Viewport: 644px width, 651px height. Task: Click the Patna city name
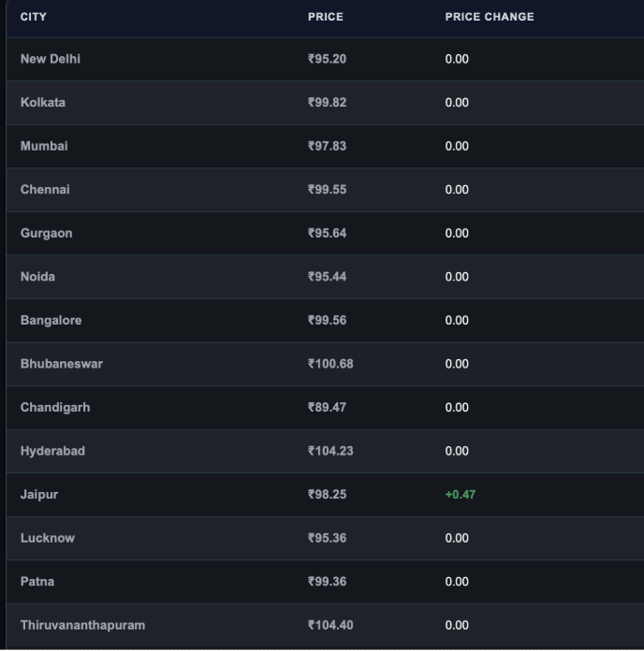37,582
